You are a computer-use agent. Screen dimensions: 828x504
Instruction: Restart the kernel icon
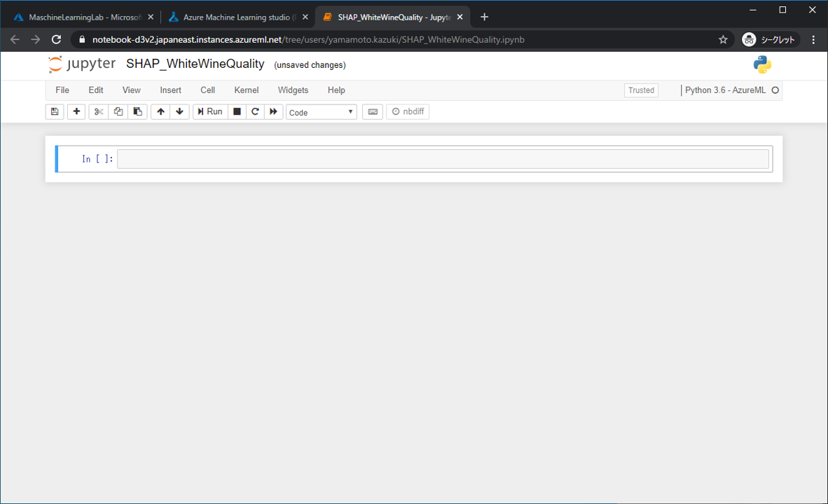[255, 112]
